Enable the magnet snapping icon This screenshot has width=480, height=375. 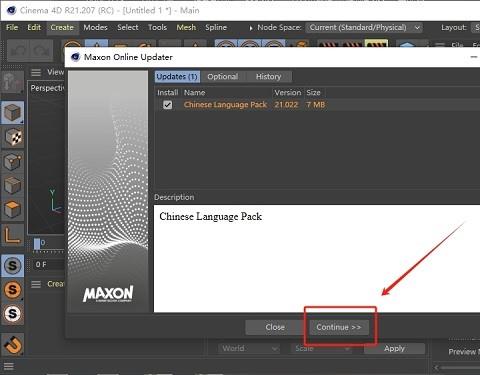(x=13, y=345)
